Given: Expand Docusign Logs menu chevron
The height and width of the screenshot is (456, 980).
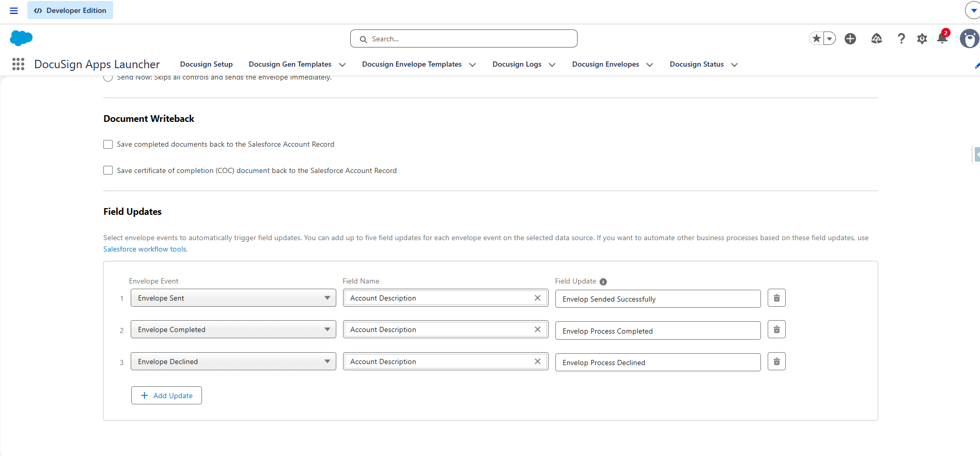Looking at the screenshot, I should (x=552, y=65).
